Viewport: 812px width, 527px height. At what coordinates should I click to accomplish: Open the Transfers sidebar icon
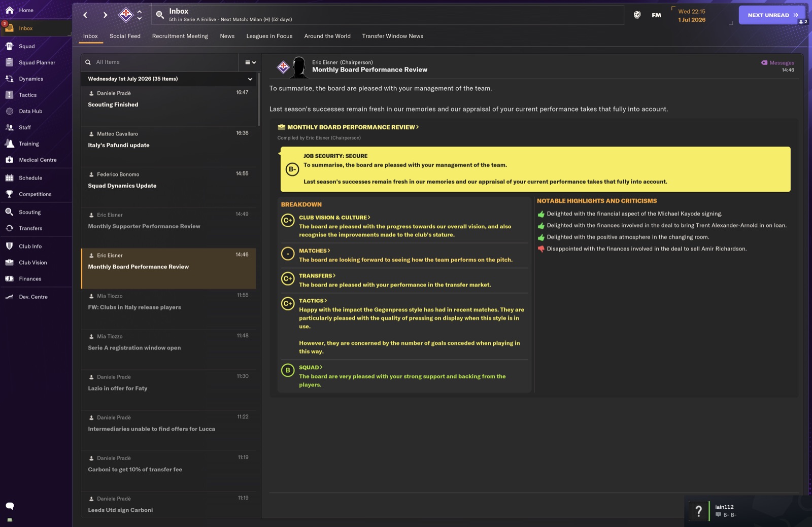coord(9,228)
